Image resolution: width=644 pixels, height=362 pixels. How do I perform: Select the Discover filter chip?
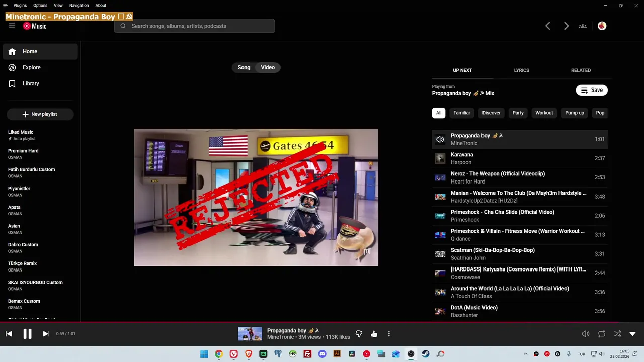point(492,113)
